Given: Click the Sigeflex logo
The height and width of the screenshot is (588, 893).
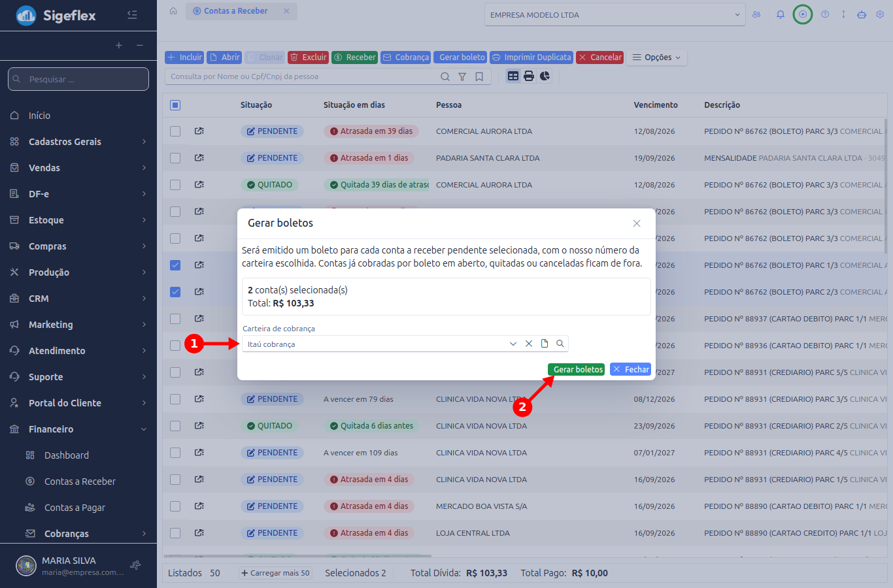Looking at the screenshot, I should pyautogui.click(x=56, y=15).
